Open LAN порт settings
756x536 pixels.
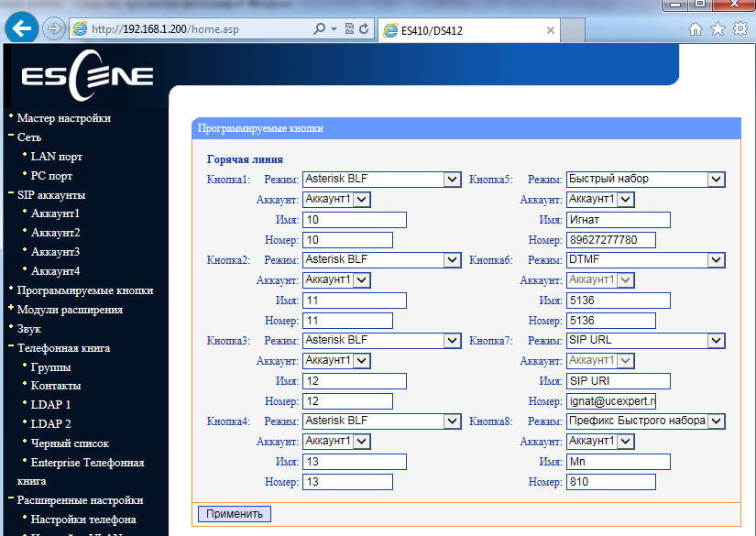pyautogui.click(x=57, y=157)
